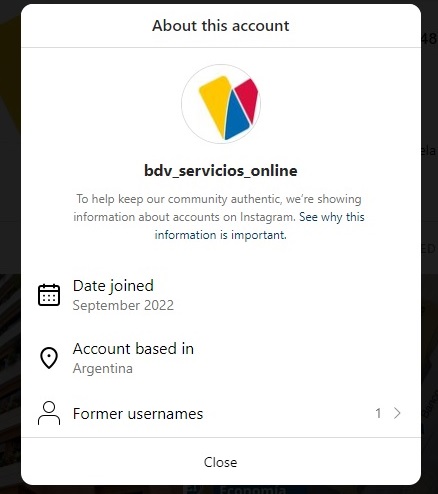Click the yellow section of the profile logo
The image size is (438, 494).
click(215, 102)
